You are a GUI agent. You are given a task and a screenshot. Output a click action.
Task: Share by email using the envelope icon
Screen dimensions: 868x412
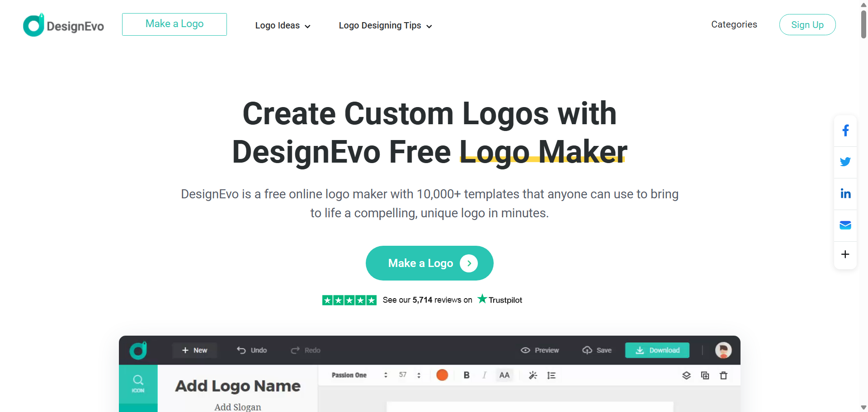[x=845, y=225]
